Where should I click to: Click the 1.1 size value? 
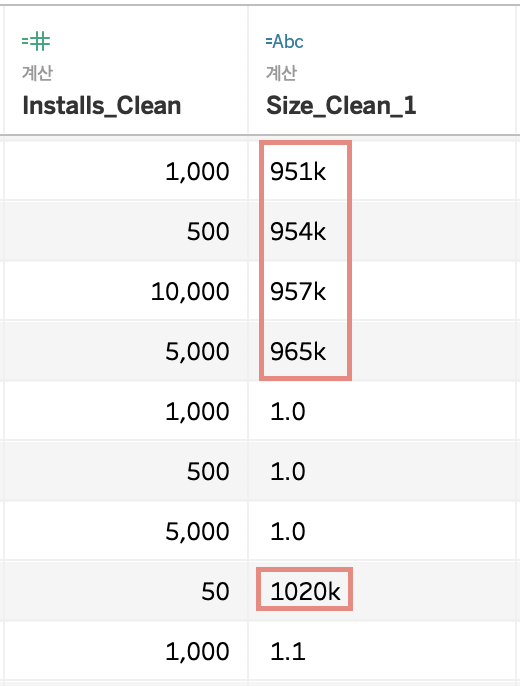tap(287, 651)
